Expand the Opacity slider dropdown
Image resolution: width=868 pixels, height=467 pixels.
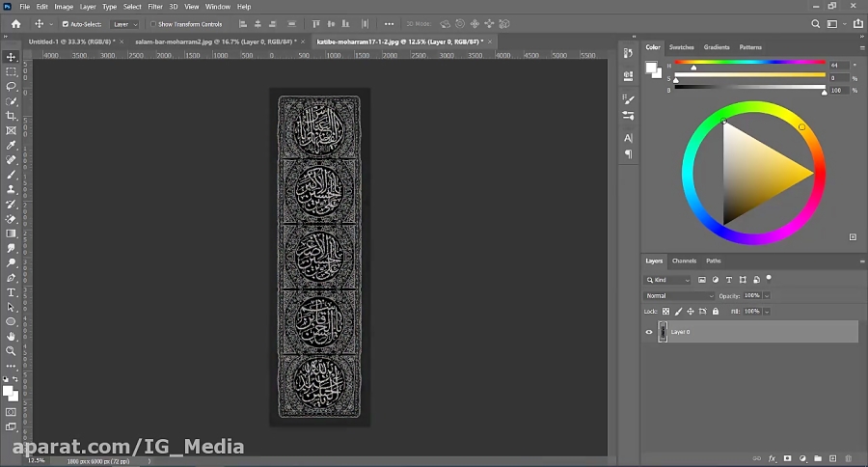pyautogui.click(x=767, y=296)
